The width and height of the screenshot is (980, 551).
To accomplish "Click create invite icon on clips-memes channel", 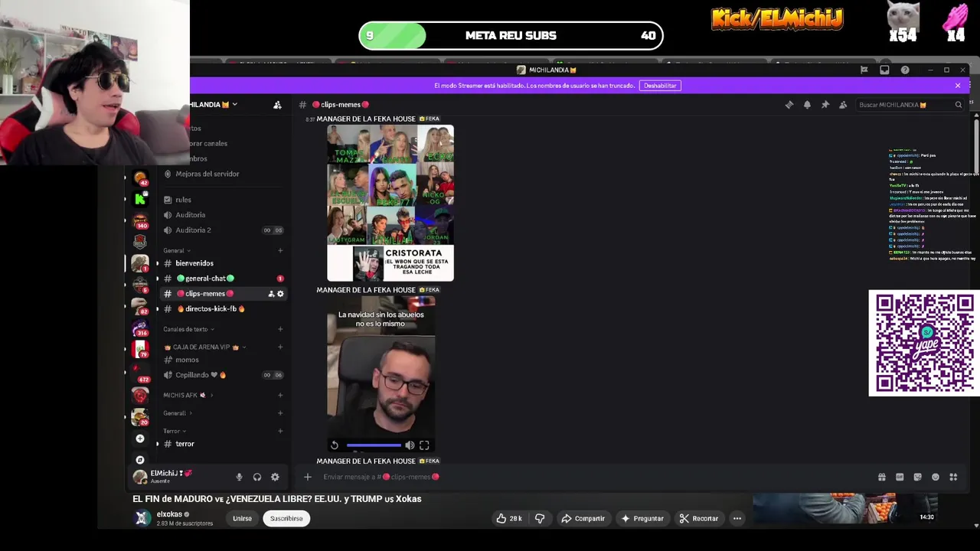I will coord(271,294).
